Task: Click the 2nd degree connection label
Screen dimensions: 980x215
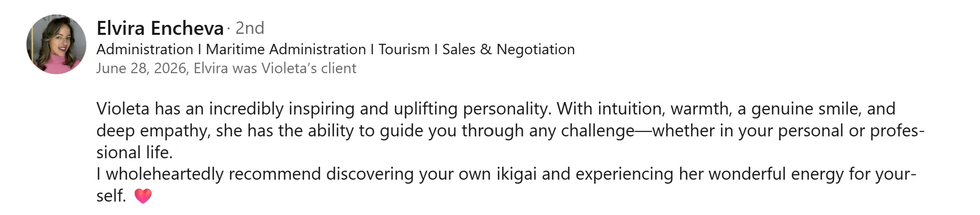Action: [x=250, y=28]
